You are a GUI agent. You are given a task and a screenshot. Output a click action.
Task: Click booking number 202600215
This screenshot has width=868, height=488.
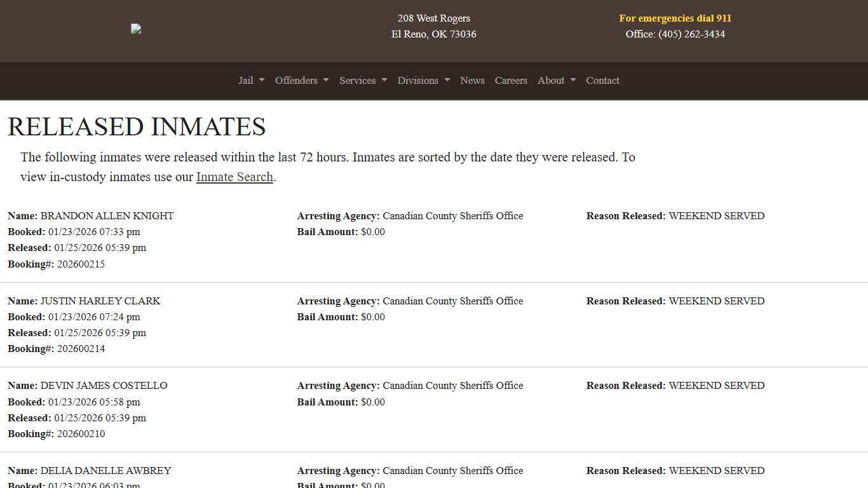coord(81,264)
